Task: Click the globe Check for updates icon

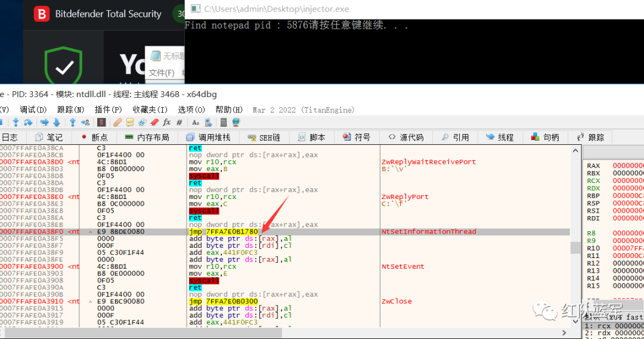Action: (236, 122)
